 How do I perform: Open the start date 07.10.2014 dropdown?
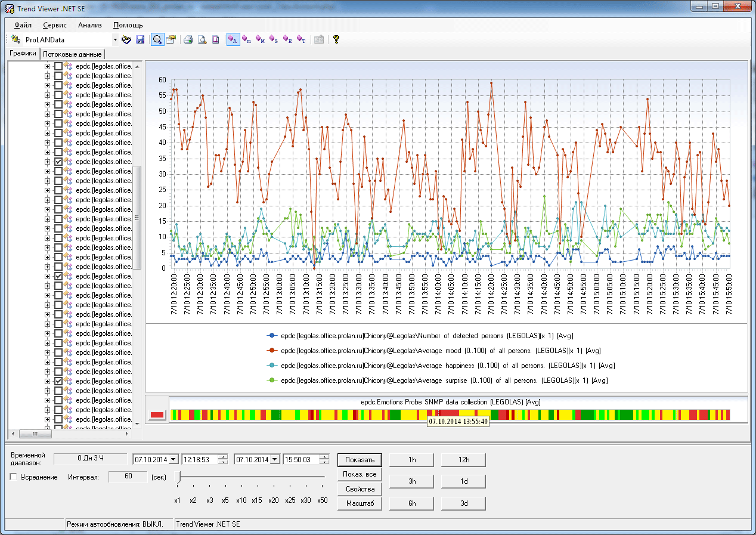click(x=173, y=459)
